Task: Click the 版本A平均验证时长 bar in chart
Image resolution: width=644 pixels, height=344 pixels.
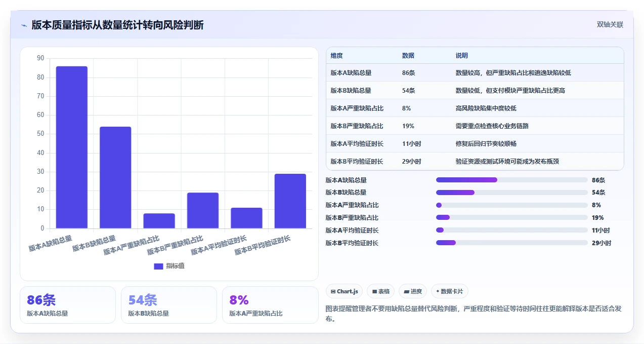Action: tap(246, 218)
